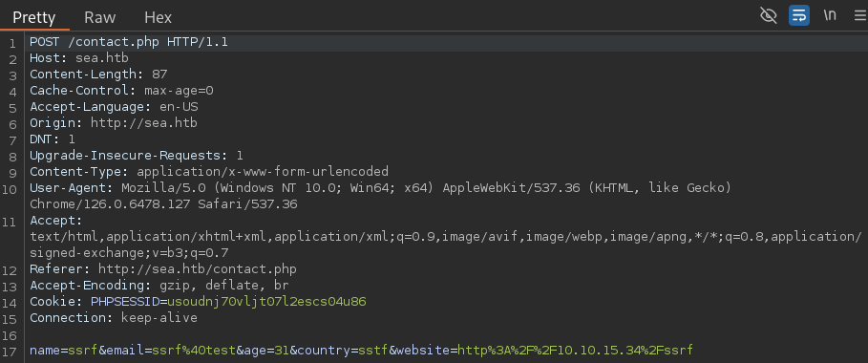Click the Accept-Encoding header line
868x363 pixels.
[159, 286]
